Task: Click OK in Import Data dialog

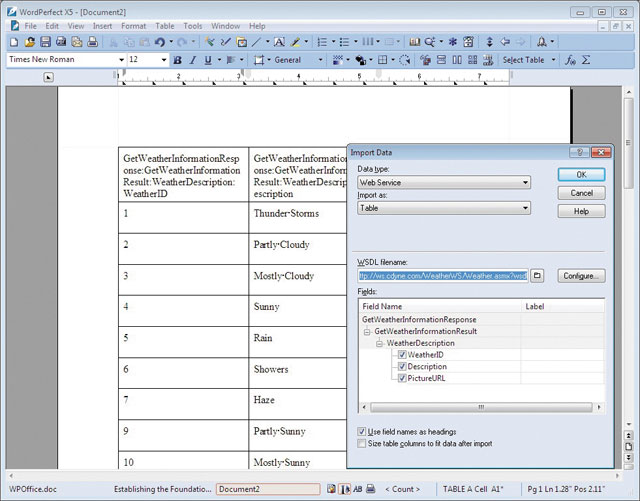Action: (581, 175)
